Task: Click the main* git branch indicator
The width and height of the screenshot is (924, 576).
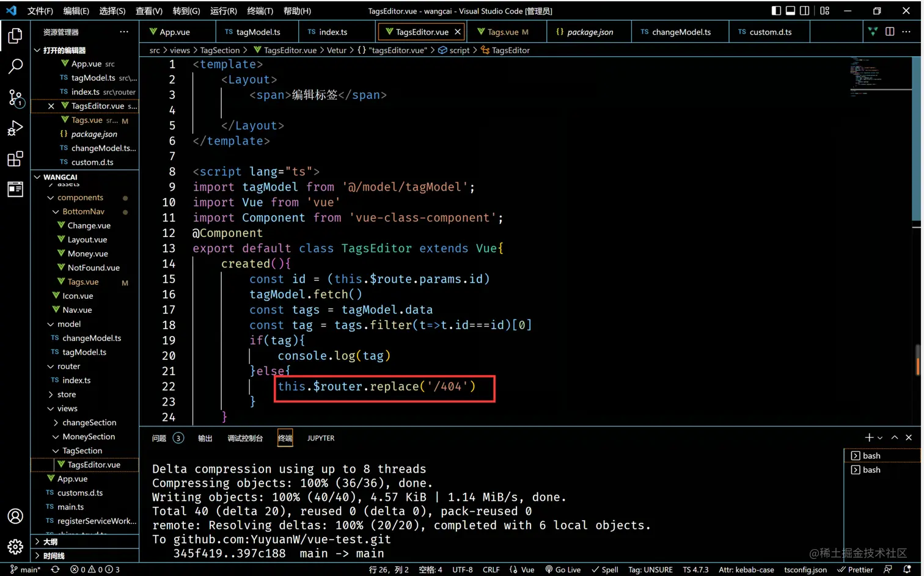Action: (x=25, y=569)
